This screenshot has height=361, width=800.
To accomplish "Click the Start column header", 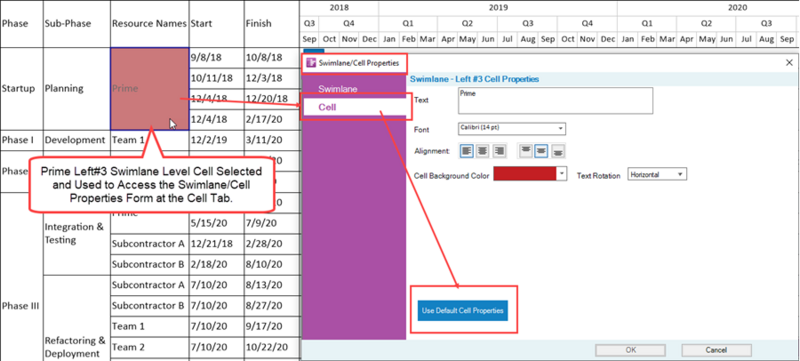I will (x=216, y=23).
